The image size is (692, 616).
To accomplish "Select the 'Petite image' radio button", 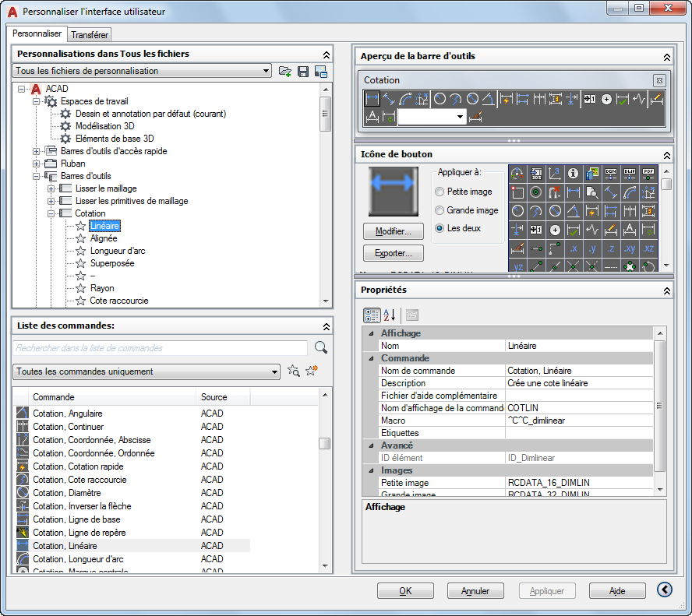I will pos(440,192).
